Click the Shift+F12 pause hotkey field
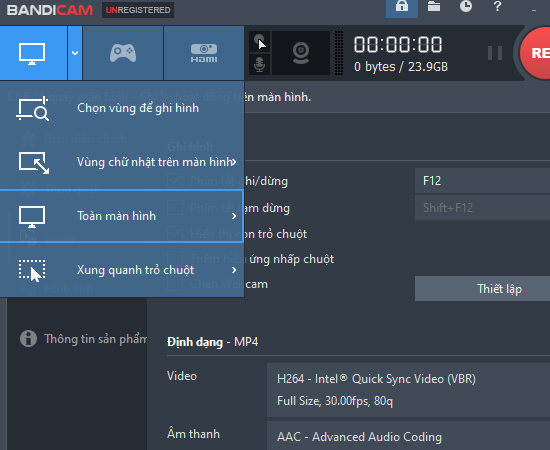 click(x=482, y=208)
